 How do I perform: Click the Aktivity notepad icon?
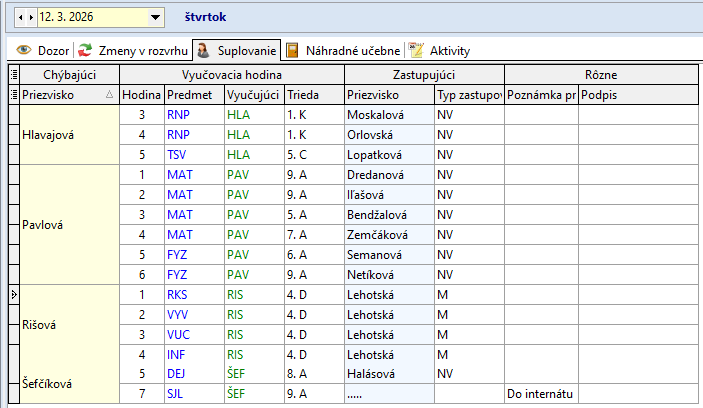[416, 50]
